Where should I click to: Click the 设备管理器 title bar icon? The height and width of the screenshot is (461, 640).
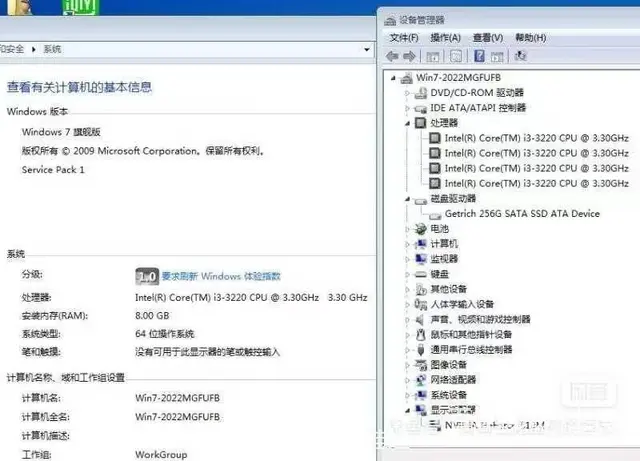click(x=390, y=20)
